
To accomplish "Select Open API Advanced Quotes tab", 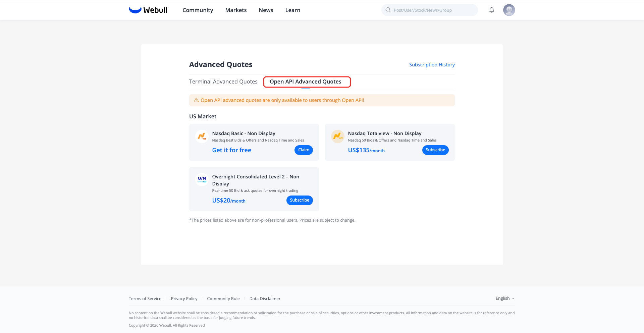I will pos(306,81).
